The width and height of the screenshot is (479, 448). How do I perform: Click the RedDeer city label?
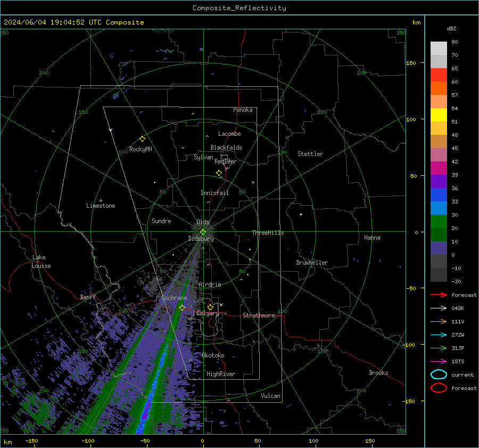[x=226, y=161]
